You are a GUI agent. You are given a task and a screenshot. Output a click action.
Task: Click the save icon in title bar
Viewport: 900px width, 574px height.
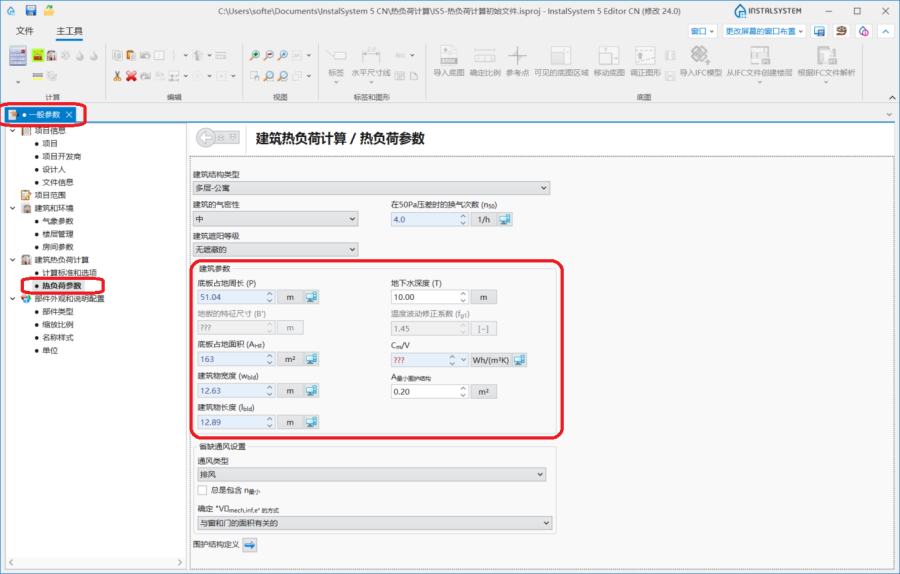click(31, 10)
